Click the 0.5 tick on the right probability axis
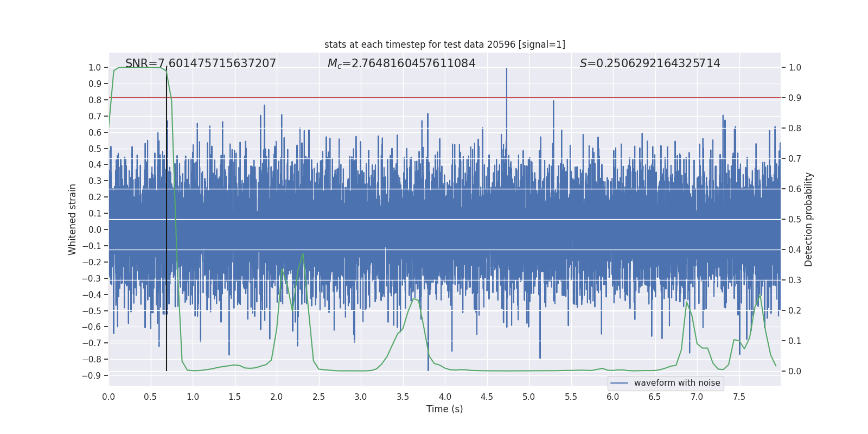 click(x=795, y=220)
